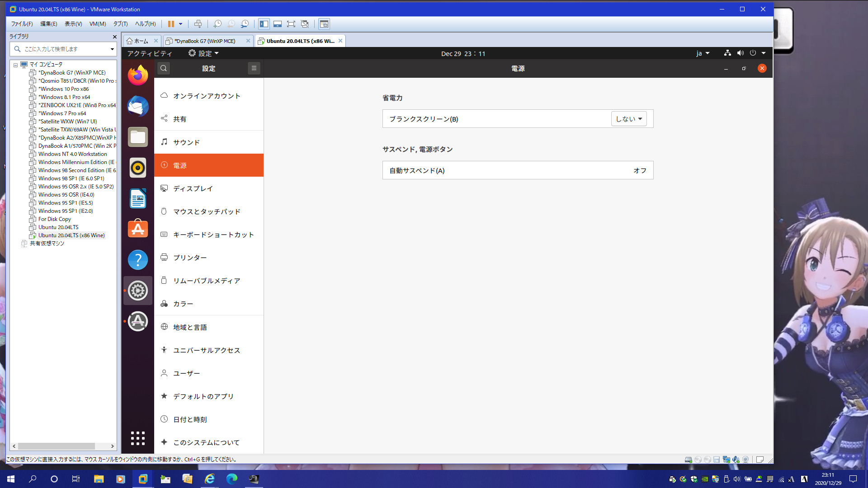
Task: Click アクティビティ in Ubuntu top bar
Action: (x=150, y=53)
